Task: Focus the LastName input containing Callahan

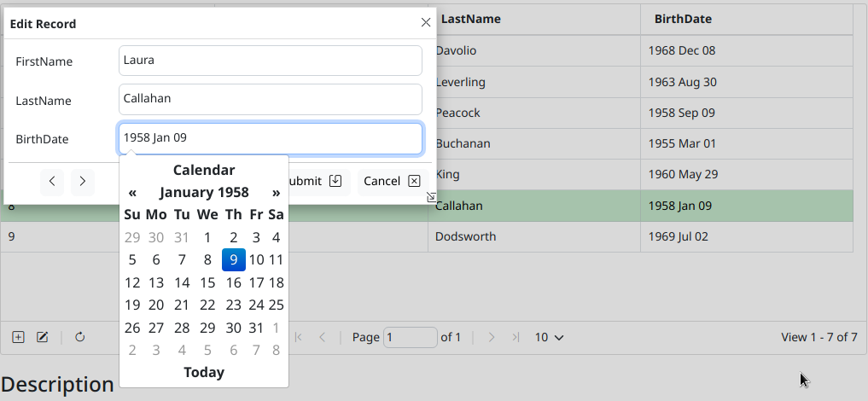Action: [x=270, y=99]
